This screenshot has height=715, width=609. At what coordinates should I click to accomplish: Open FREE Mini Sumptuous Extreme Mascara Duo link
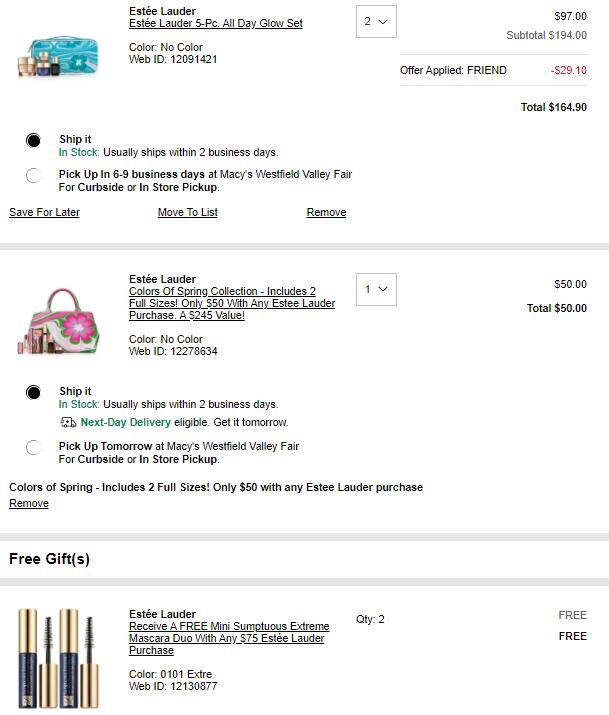pyautogui.click(x=228, y=638)
